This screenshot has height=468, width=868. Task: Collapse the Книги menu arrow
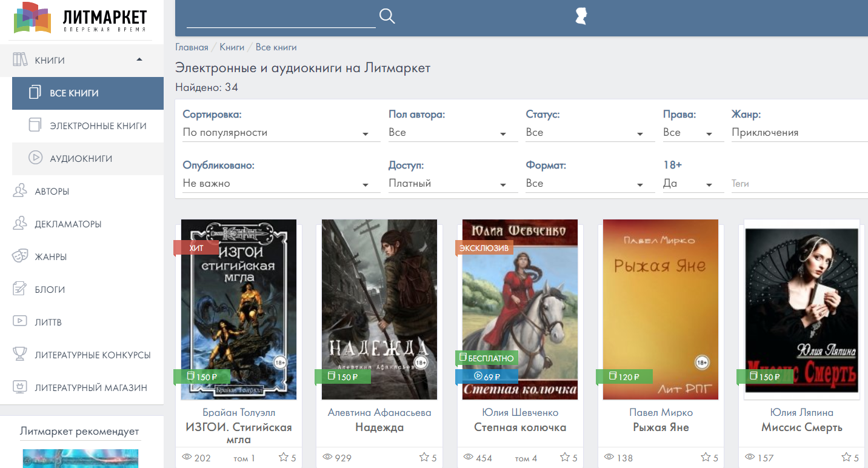coord(139,59)
